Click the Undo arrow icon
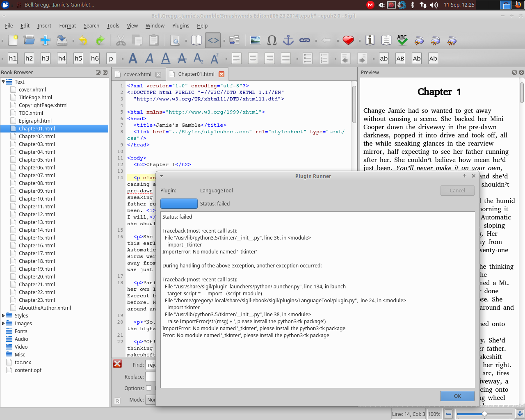525x420 pixels. (x=83, y=40)
